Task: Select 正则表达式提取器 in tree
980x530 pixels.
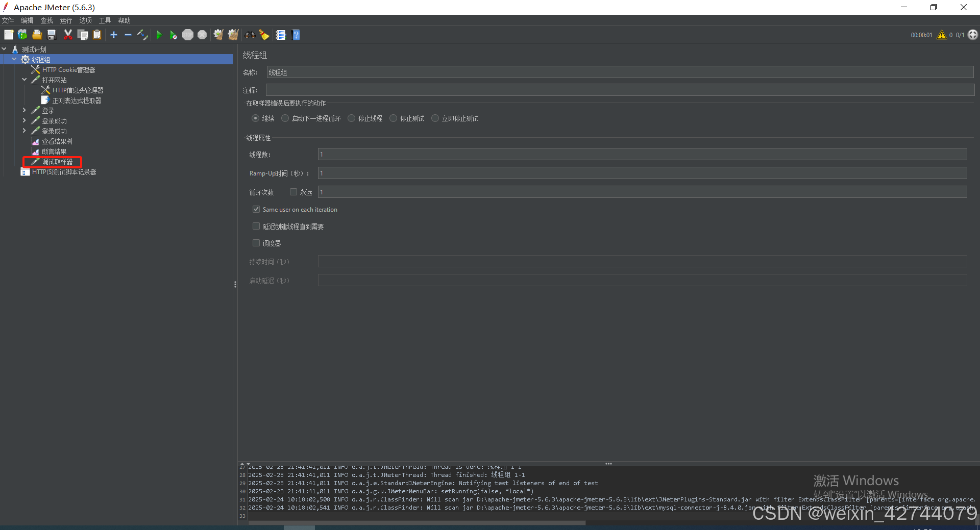Action: pos(77,100)
